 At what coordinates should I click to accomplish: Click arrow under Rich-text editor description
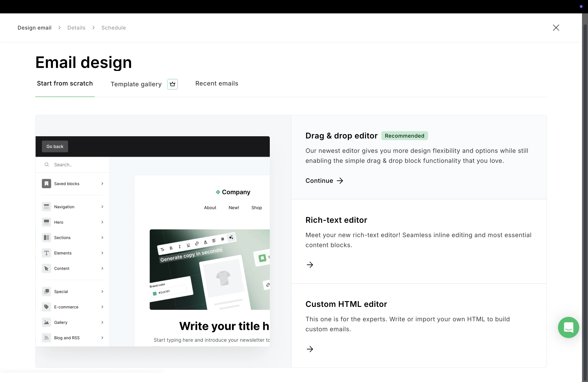tap(310, 265)
